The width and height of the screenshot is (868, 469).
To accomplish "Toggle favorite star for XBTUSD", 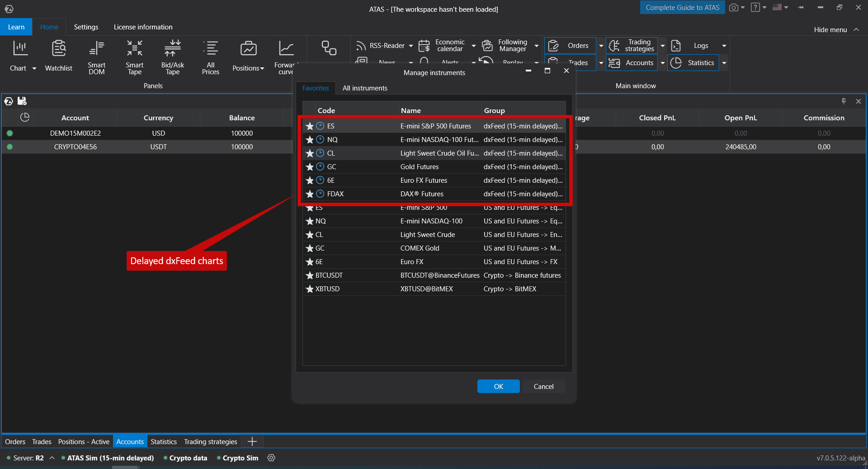I will click(x=310, y=289).
